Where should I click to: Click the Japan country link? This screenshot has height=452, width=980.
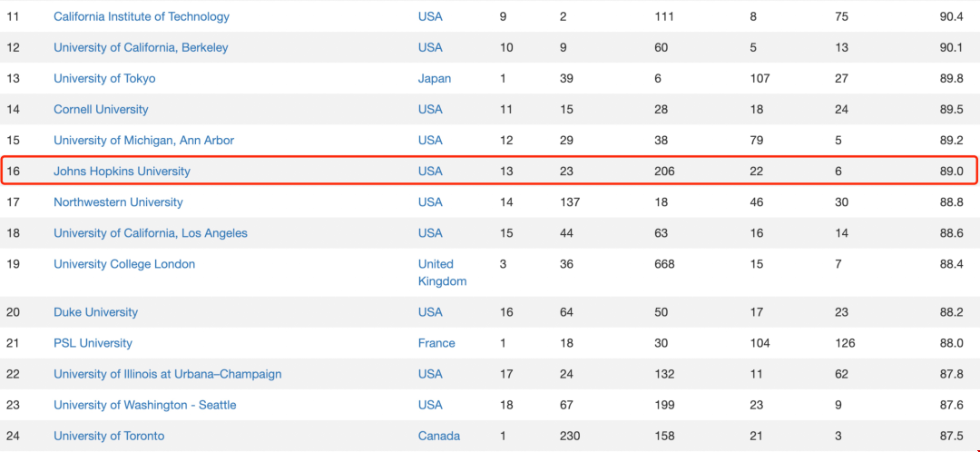coord(435,79)
